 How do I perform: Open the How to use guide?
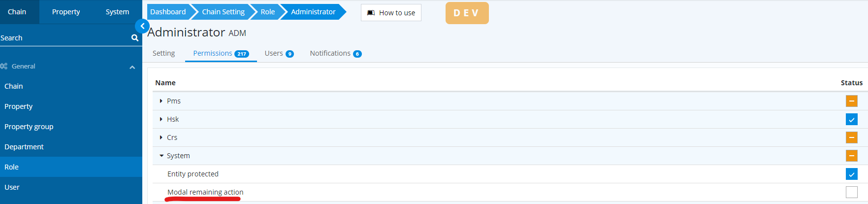pyautogui.click(x=391, y=13)
